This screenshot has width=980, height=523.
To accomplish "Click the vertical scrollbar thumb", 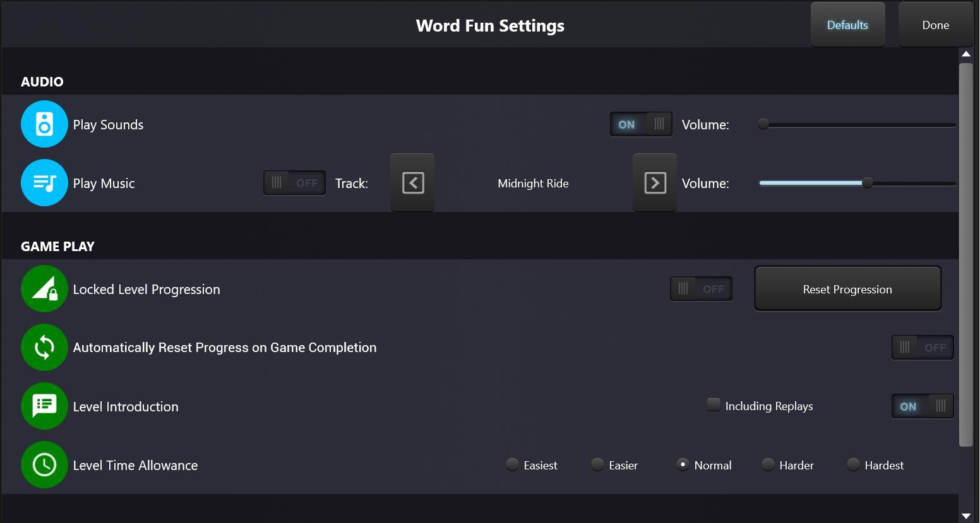I will click(x=966, y=254).
